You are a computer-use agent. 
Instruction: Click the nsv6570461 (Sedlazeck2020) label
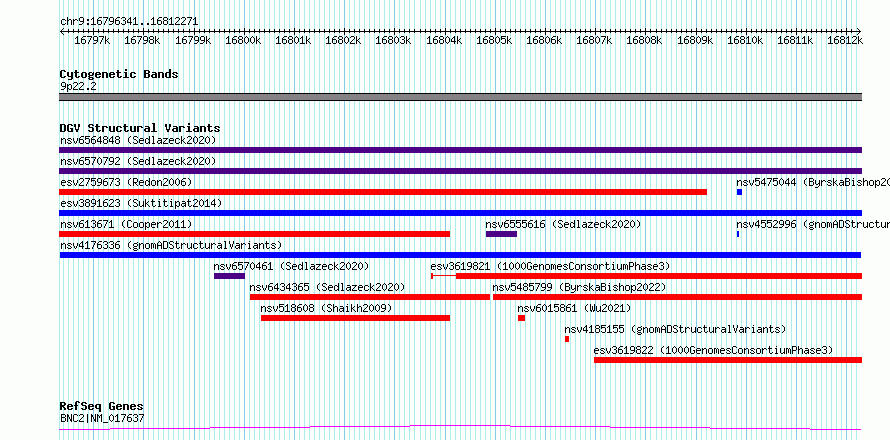[291, 266]
